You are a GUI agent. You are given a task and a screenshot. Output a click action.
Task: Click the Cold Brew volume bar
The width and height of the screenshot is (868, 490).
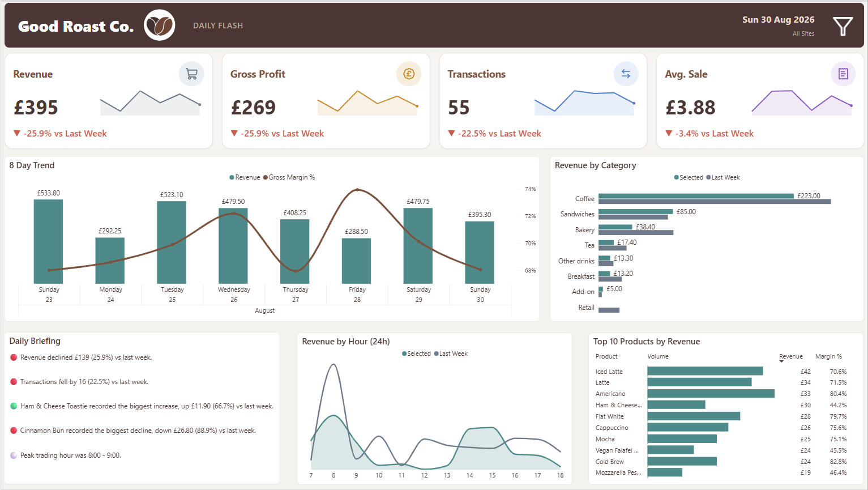(x=682, y=462)
